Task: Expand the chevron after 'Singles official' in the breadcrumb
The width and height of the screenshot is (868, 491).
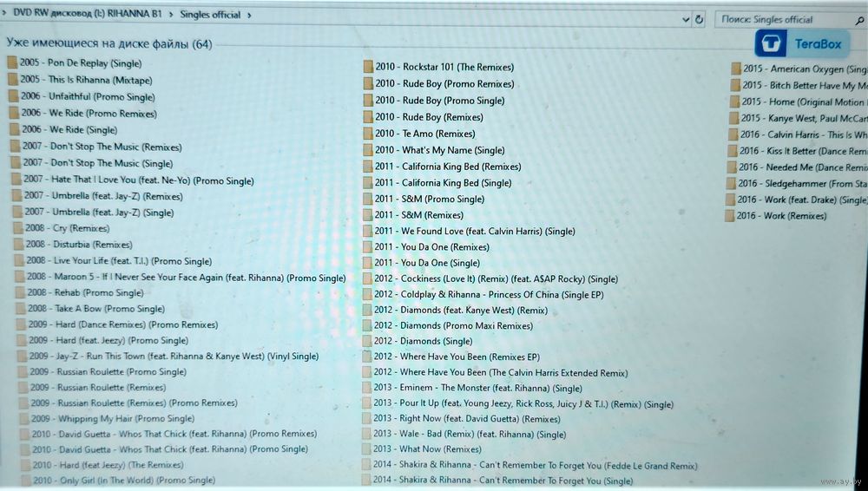Action: (249, 15)
